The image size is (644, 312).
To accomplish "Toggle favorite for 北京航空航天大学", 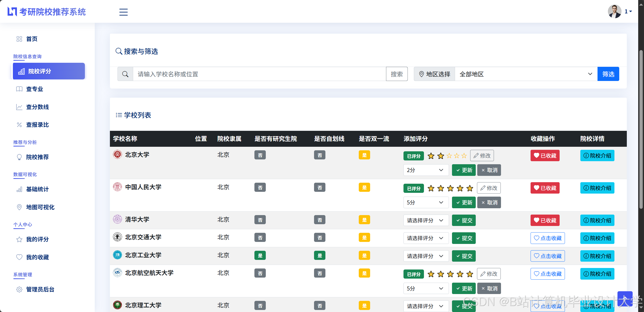I will tap(547, 274).
